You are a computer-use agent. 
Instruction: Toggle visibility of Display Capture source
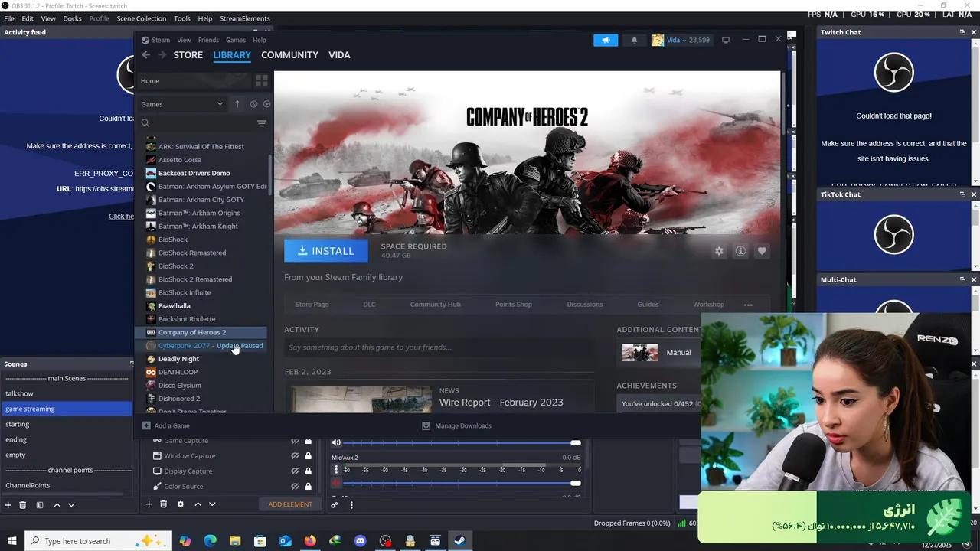point(295,471)
